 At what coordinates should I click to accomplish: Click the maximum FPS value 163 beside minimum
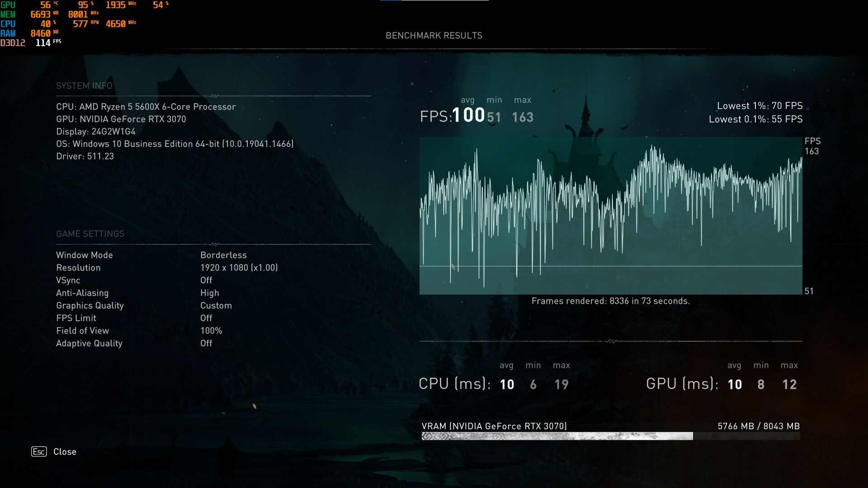coord(523,117)
